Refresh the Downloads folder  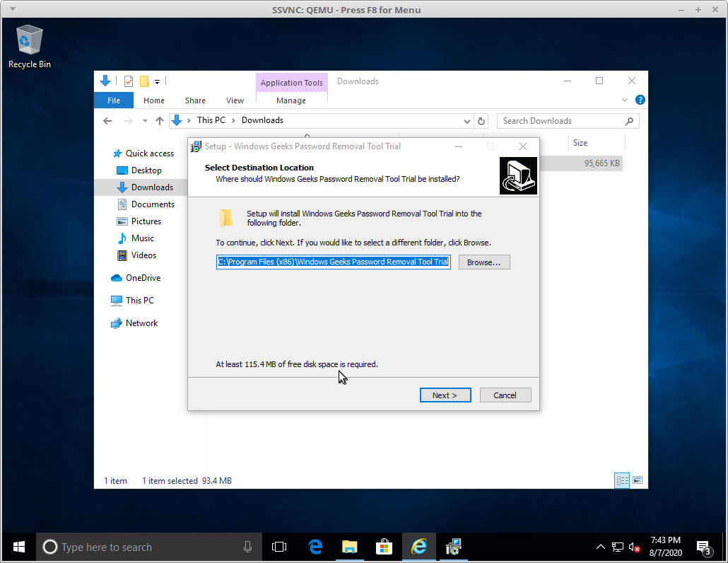coord(481,121)
